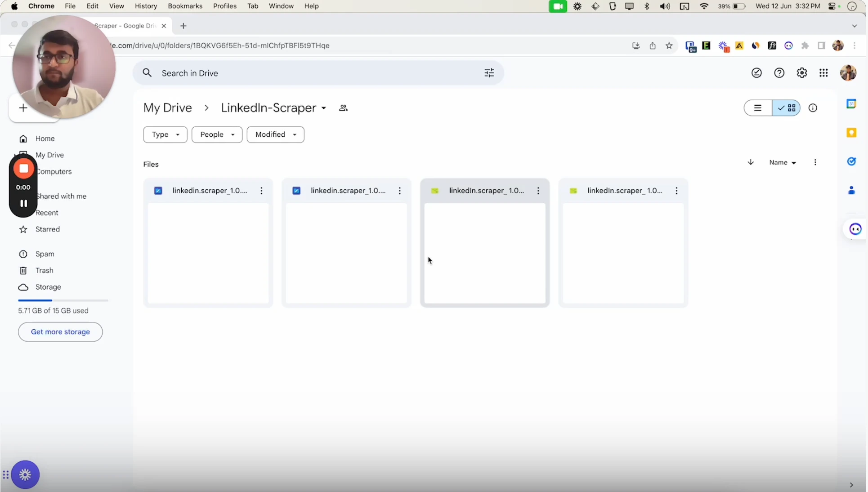The image size is (868, 492).
Task: Open more actions for third linkedIn.scraper file
Action: 538,191
